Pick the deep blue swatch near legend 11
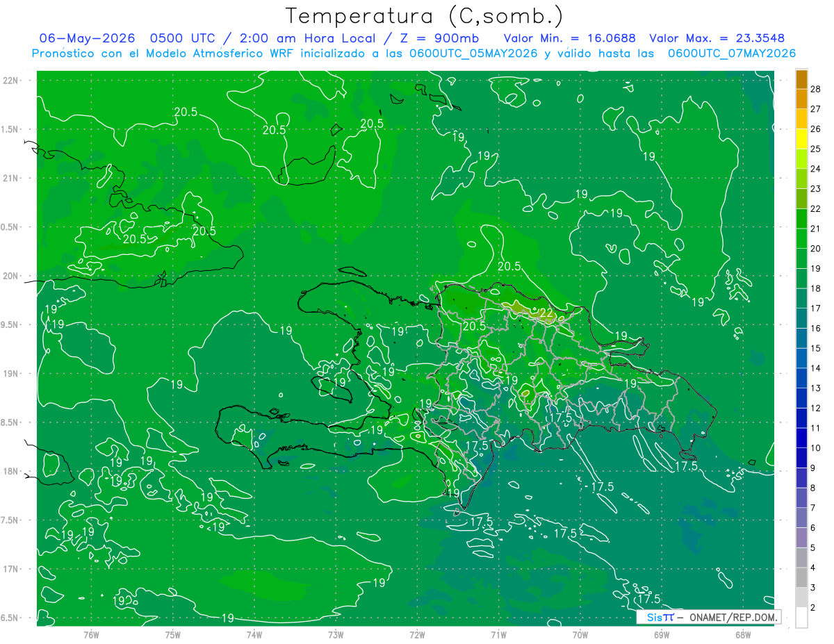This screenshot has height=644, width=834. click(801, 438)
